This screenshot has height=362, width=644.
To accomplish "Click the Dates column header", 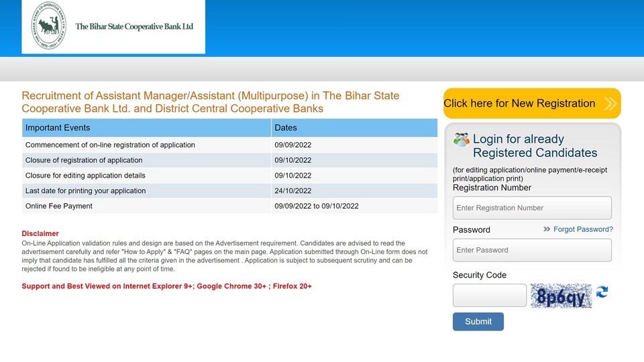I will (354, 128).
